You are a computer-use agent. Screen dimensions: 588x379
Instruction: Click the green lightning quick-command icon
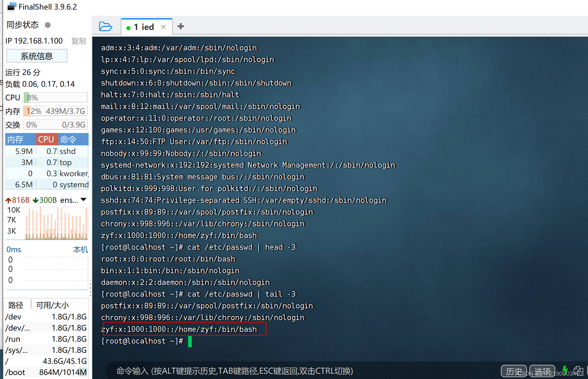click(565, 370)
